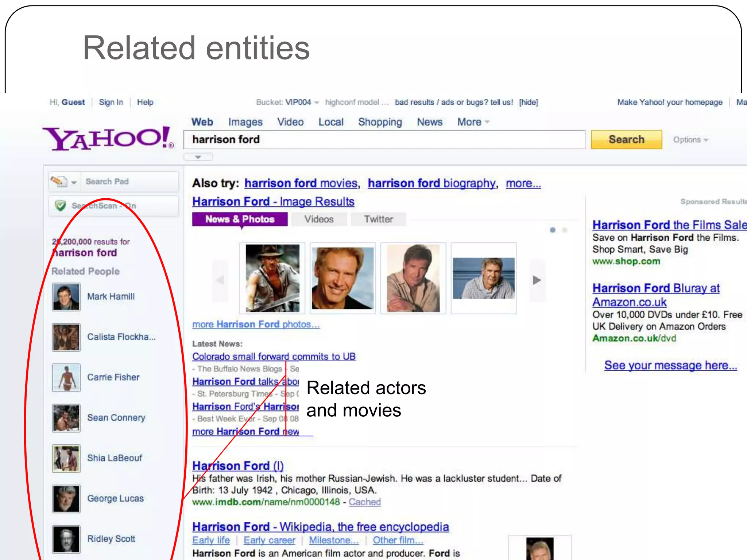747x560 pixels.
Task: Open Harrison Ford Wikipedia result
Action: click(x=321, y=527)
